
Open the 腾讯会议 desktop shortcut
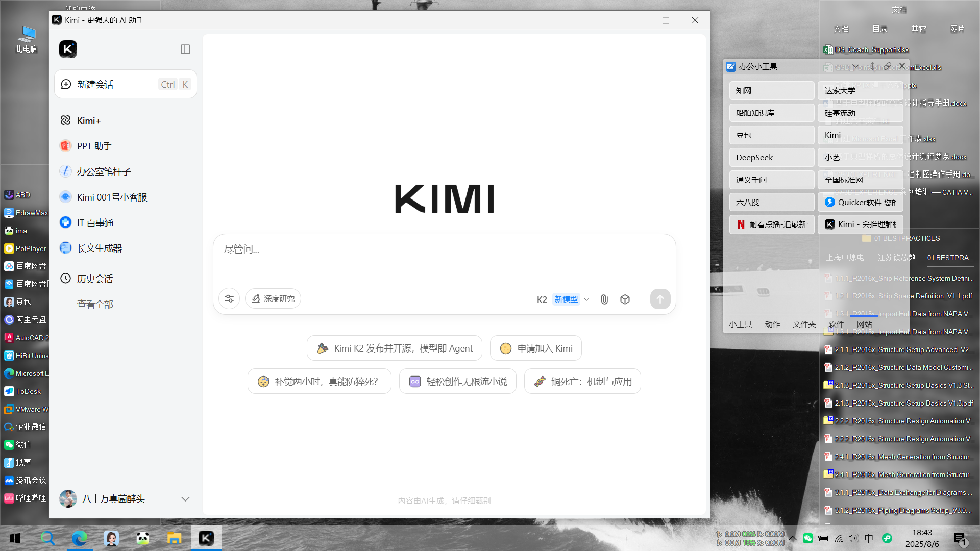[26, 480]
